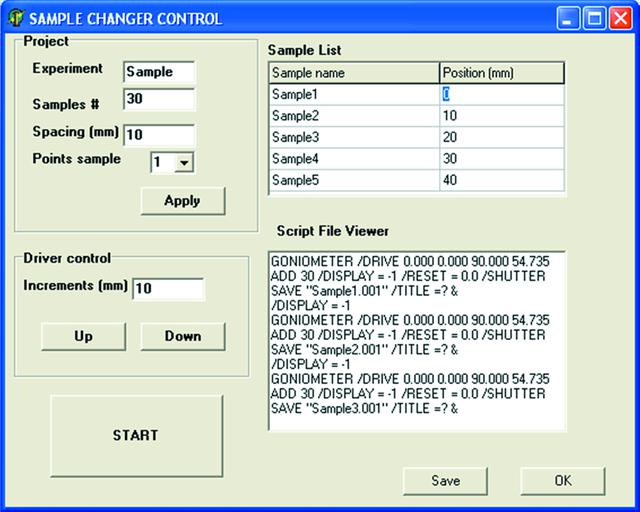This screenshot has height=512, width=640.
Task: Click the Experiment name field
Action: pyautogui.click(x=159, y=72)
